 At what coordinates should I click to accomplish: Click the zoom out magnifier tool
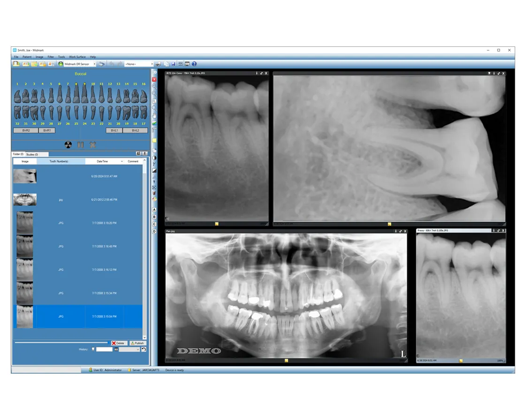click(154, 94)
